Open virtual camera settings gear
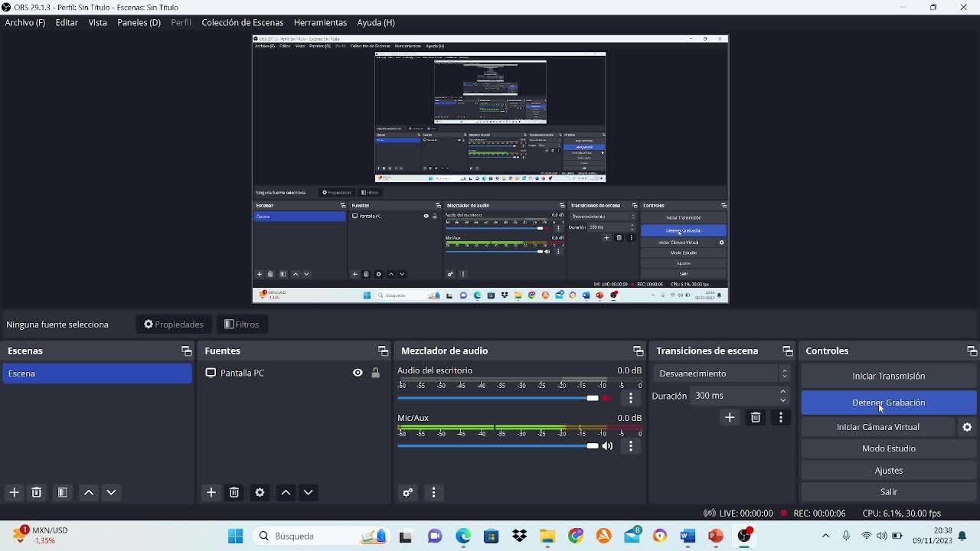The height and width of the screenshot is (551, 980). tap(967, 427)
